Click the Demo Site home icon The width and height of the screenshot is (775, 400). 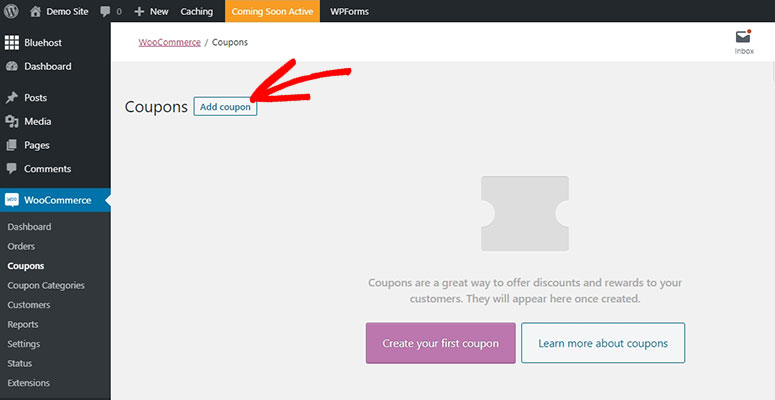(x=35, y=11)
